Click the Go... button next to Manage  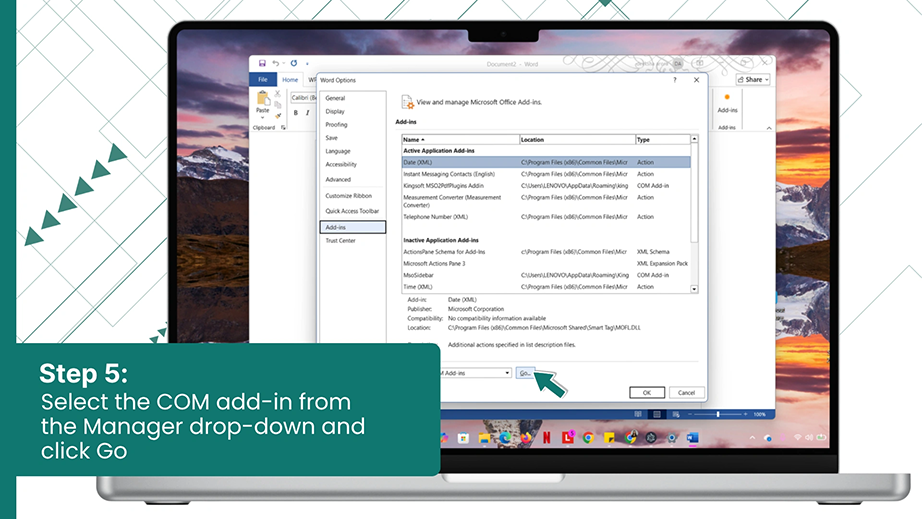[x=525, y=373]
